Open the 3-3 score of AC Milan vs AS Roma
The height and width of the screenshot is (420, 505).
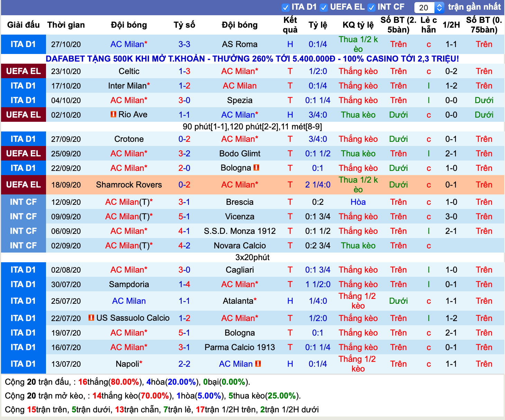184,44
